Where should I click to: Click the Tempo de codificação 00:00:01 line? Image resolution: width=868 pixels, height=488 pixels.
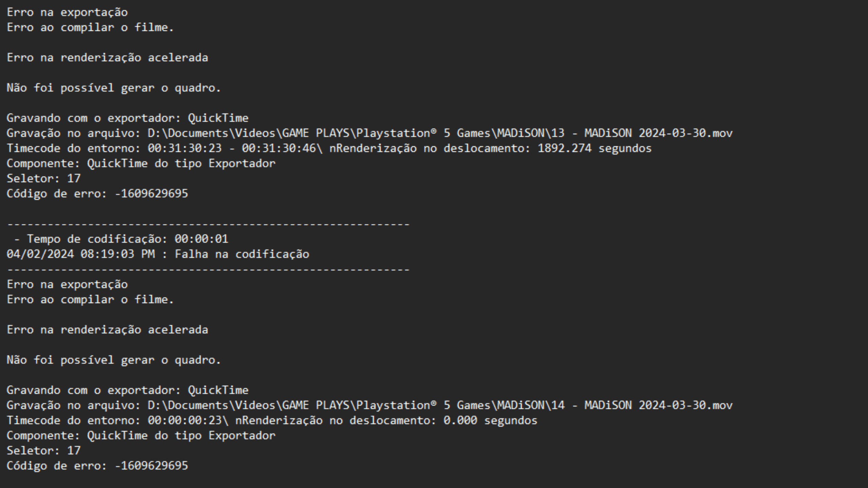point(121,239)
